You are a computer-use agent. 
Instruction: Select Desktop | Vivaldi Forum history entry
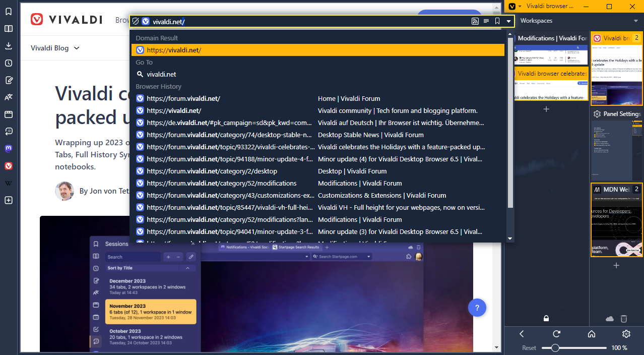coord(318,171)
